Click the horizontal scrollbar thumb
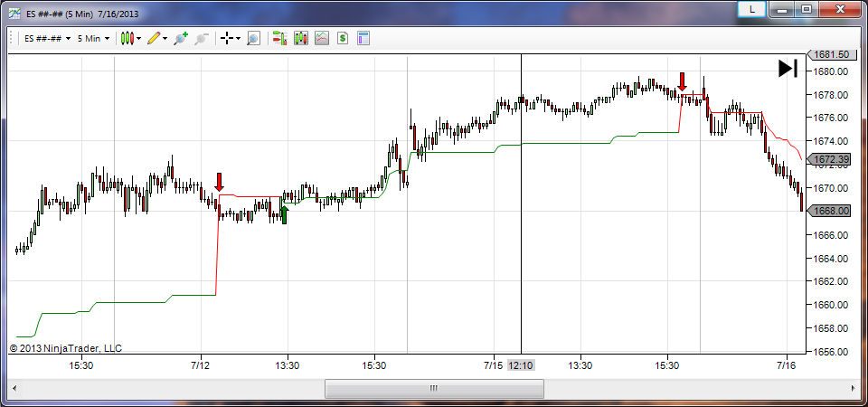Image resolution: width=868 pixels, height=407 pixels. [434, 388]
